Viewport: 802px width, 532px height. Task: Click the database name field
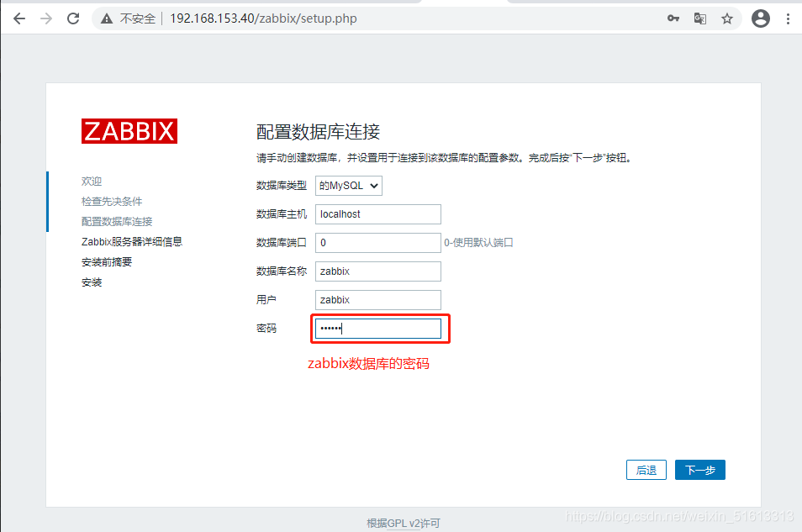378,271
